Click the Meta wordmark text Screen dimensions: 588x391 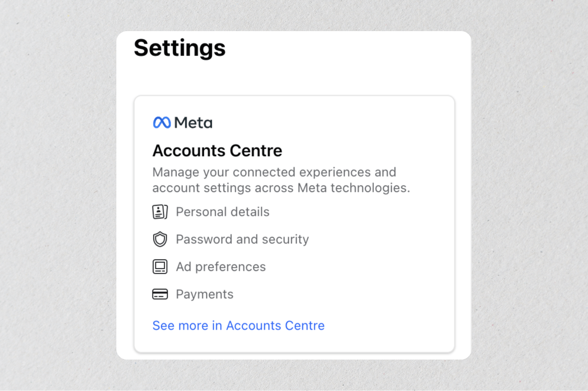(193, 122)
